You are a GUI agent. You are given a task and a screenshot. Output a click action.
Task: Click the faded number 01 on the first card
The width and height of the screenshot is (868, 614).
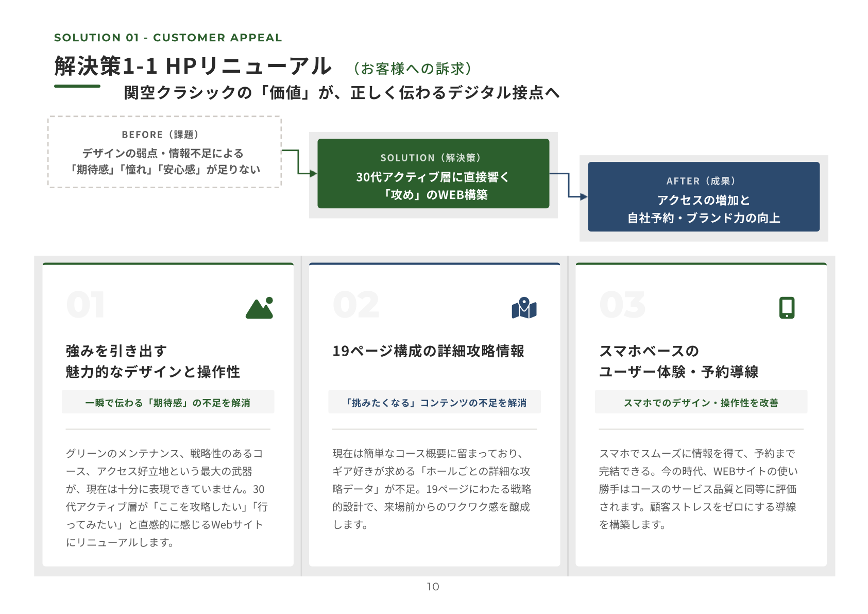(86, 305)
